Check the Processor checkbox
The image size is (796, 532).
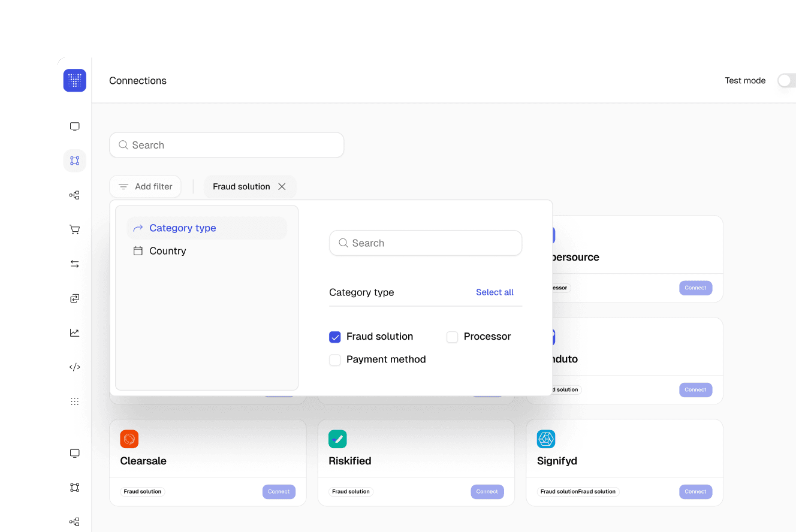tap(453, 337)
